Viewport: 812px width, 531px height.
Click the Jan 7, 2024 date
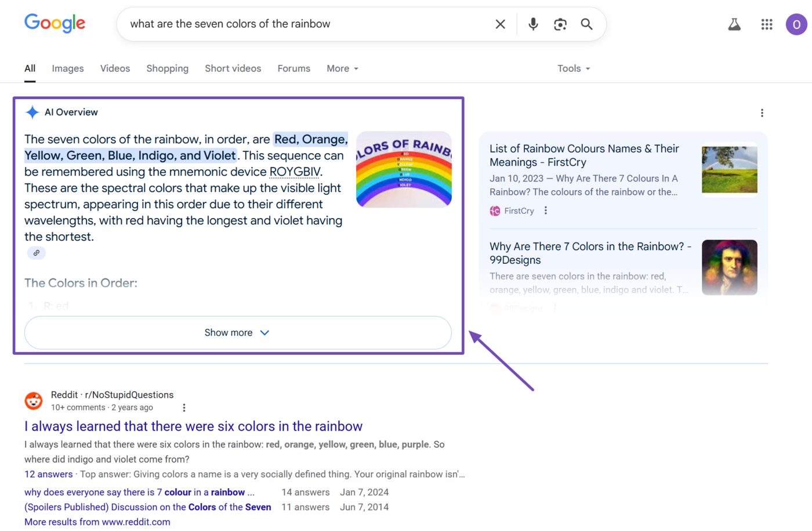[x=364, y=492]
